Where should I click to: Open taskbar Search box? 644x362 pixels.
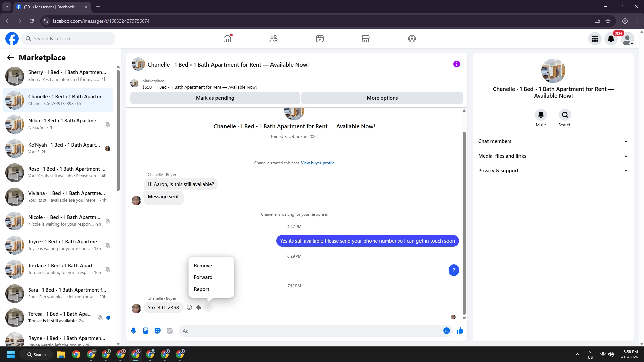pyautogui.click(x=36, y=354)
